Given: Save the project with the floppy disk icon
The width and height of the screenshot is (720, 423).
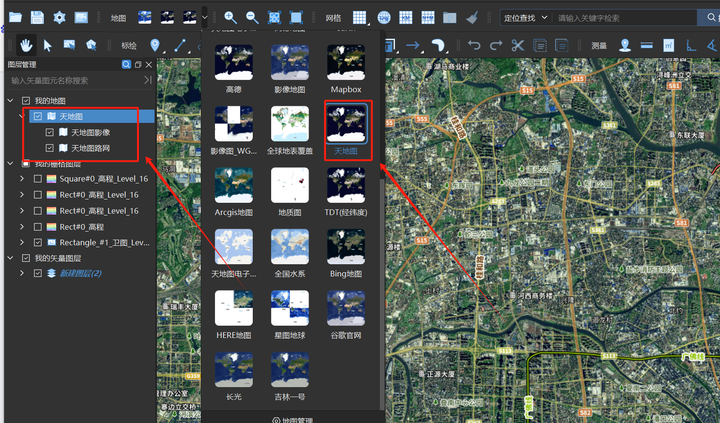Looking at the screenshot, I should (x=37, y=17).
